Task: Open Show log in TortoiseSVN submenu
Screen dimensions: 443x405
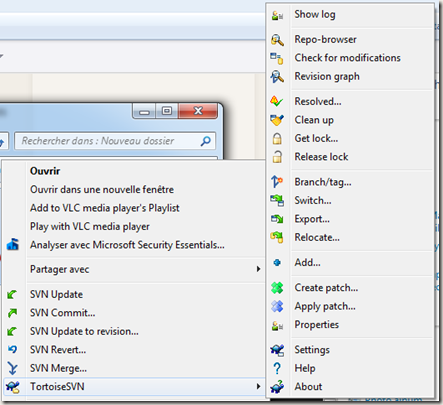Action: (315, 15)
